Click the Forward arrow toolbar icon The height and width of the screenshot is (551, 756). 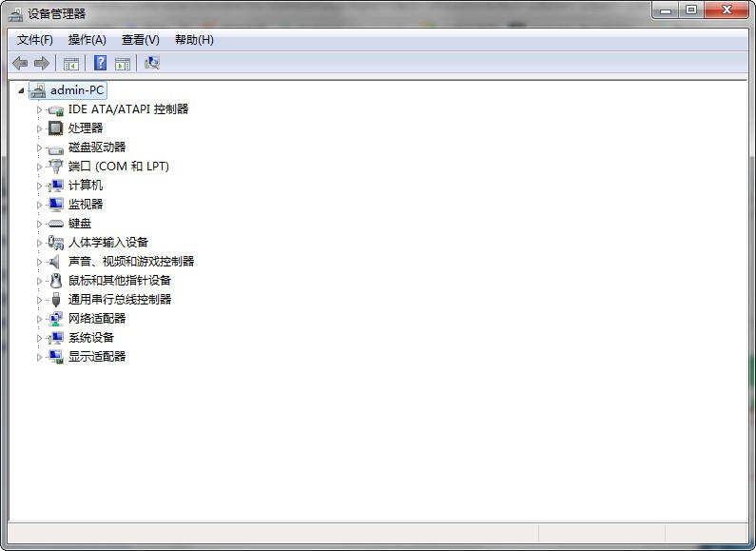42,63
